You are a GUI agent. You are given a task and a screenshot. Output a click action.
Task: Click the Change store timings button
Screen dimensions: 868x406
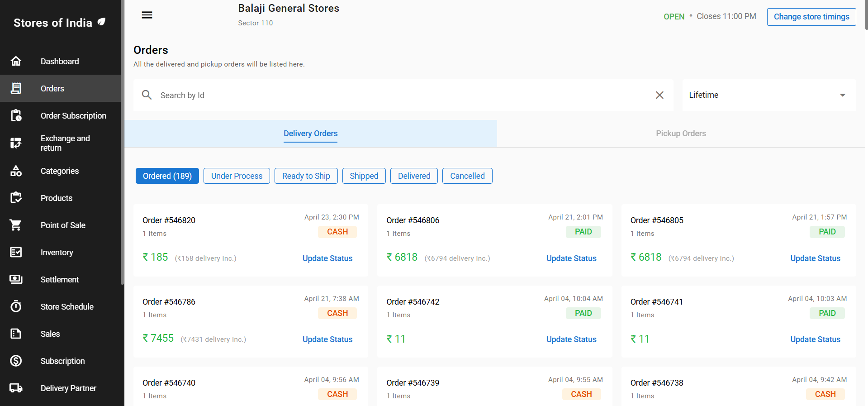811,17
